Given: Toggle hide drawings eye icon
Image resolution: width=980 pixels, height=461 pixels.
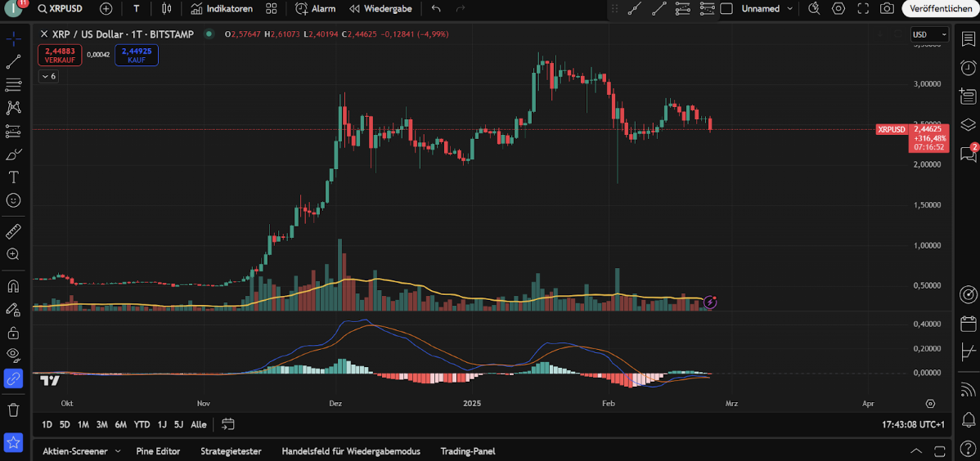Looking at the screenshot, I should tap(13, 355).
